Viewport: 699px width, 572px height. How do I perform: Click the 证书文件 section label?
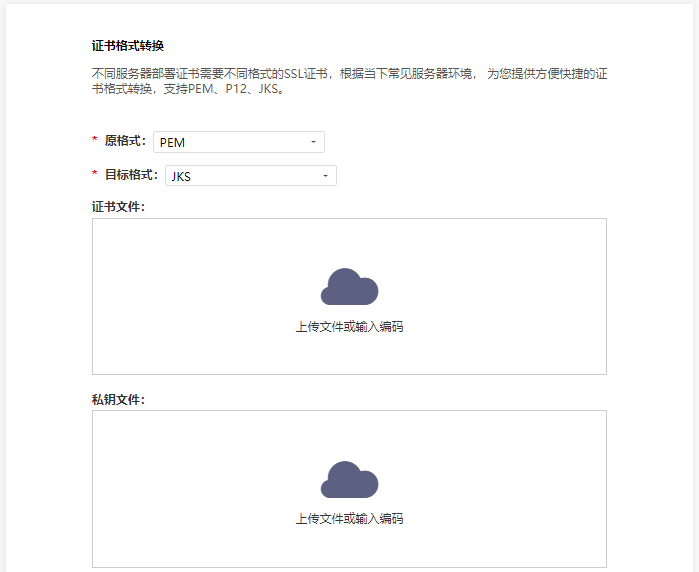click(x=118, y=207)
